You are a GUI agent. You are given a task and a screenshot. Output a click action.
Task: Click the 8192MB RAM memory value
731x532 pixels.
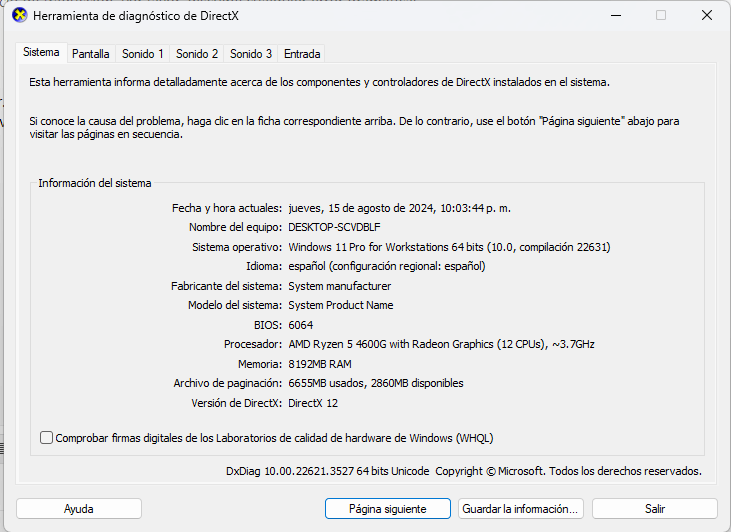pos(320,364)
